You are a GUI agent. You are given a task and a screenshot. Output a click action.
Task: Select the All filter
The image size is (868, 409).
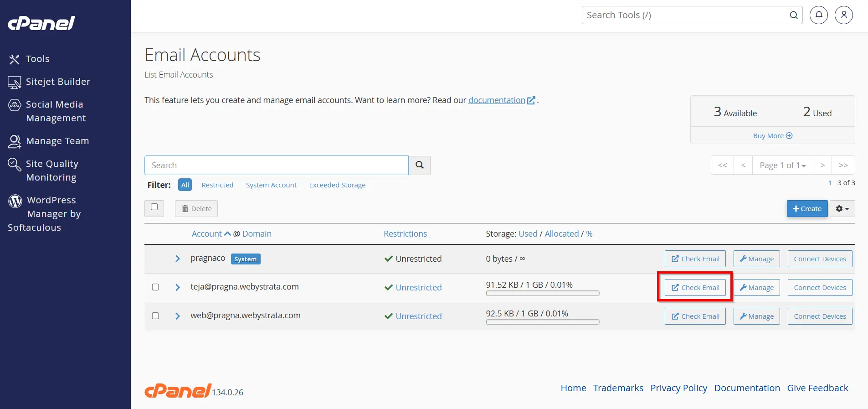tap(185, 185)
